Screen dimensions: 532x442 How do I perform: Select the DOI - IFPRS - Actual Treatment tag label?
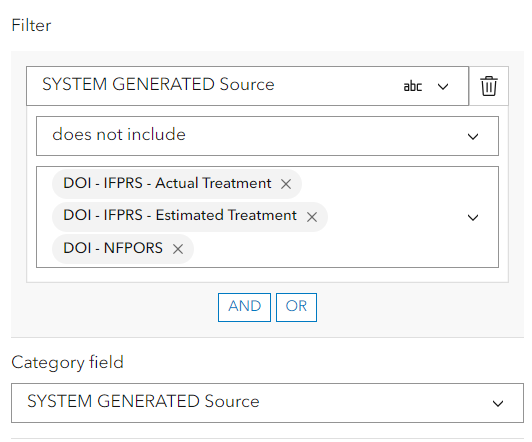[x=167, y=184]
